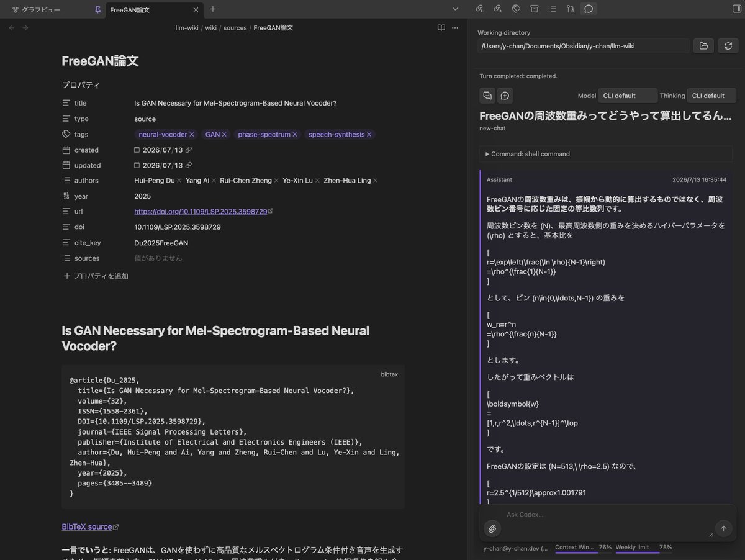The image size is (745, 560).
Task: Remove author Zhen-Hua Ling
Action: [376, 181]
